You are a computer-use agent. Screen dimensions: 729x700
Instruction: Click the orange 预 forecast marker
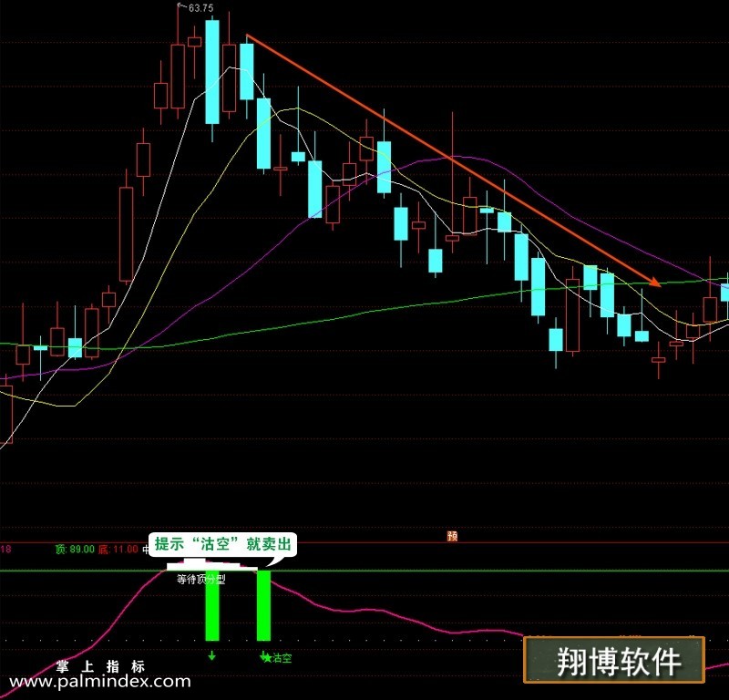(452, 536)
